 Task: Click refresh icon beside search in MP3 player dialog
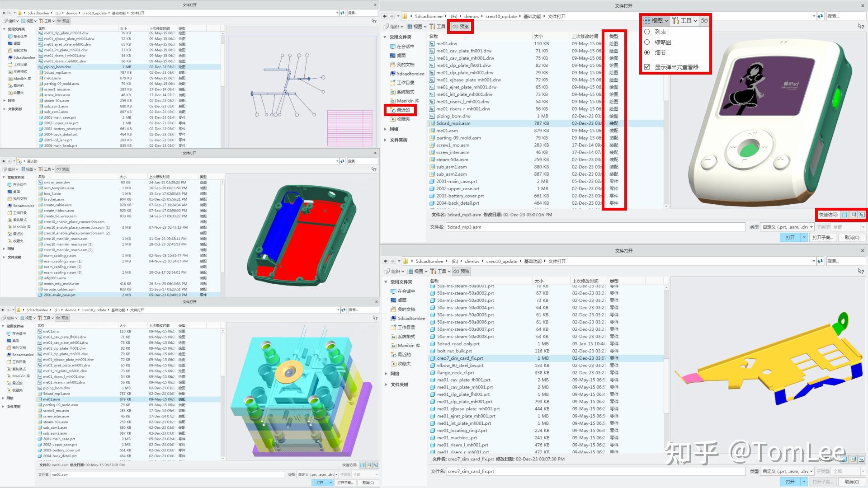point(820,16)
